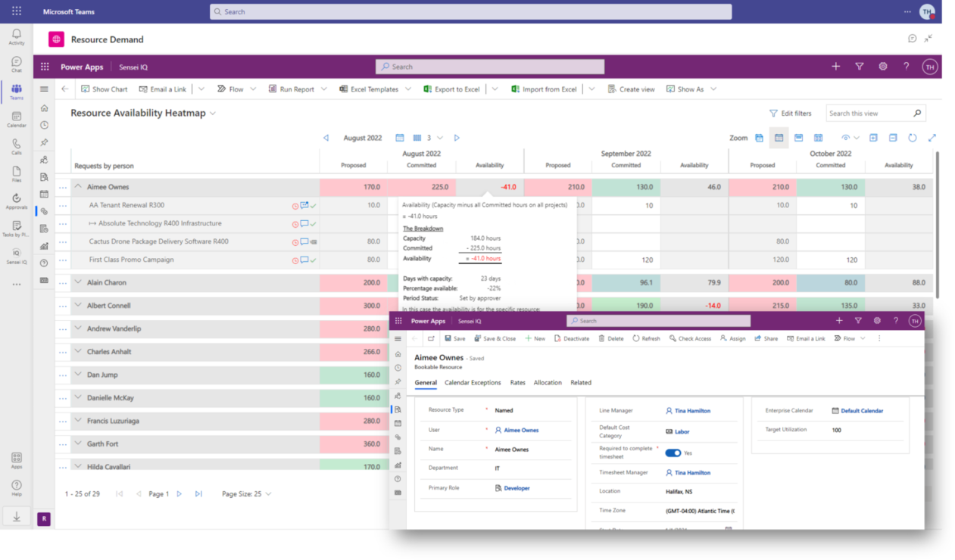The width and height of the screenshot is (955, 560).
Task: Toggle Required to complete timesheet switch
Action: (x=673, y=453)
